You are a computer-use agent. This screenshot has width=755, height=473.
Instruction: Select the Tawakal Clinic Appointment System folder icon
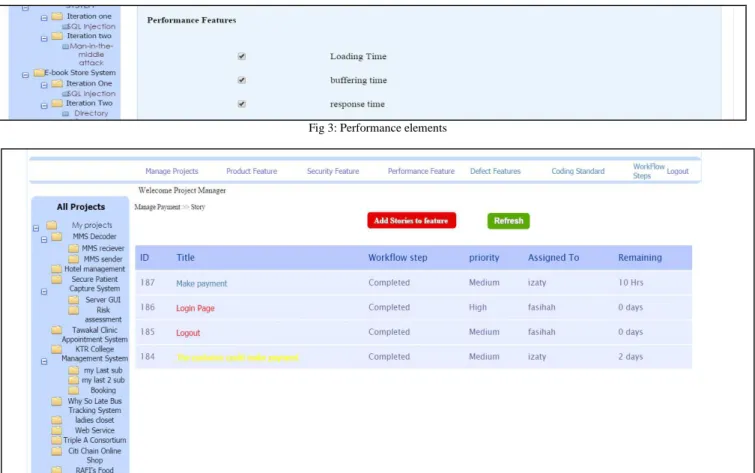point(57,330)
